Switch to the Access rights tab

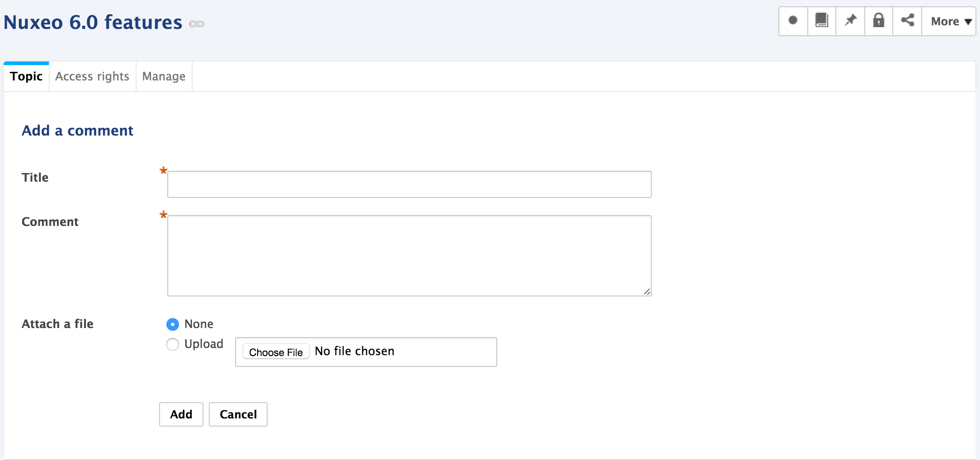pyautogui.click(x=92, y=77)
